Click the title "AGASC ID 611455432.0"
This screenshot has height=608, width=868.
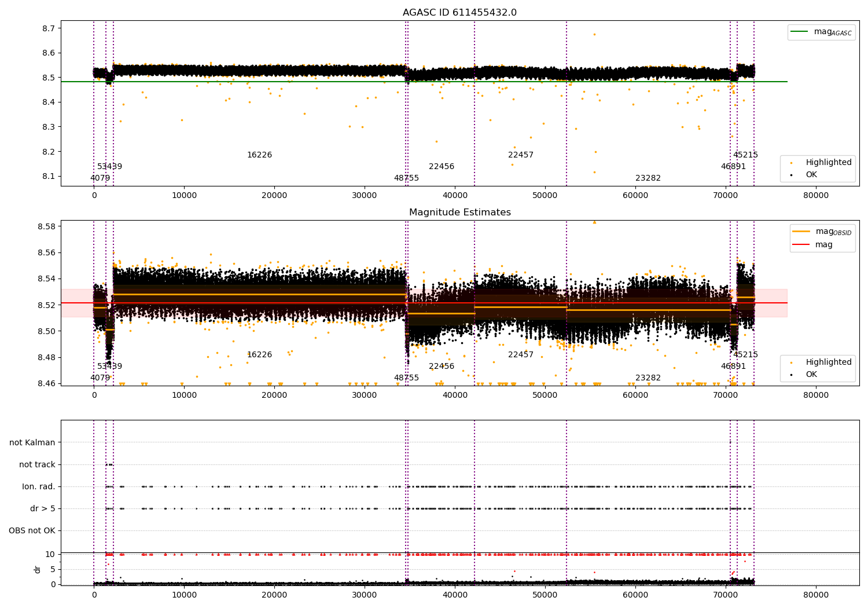tap(459, 13)
